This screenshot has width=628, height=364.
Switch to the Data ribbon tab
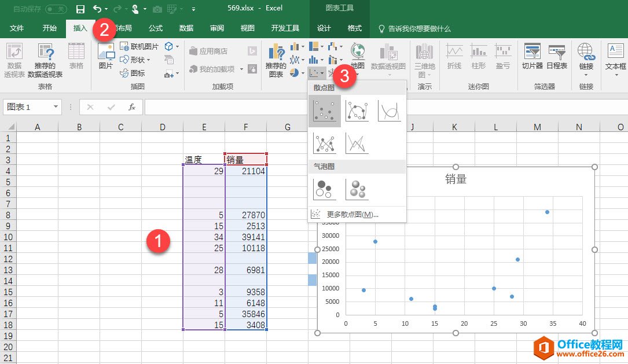click(x=186, y=28)
